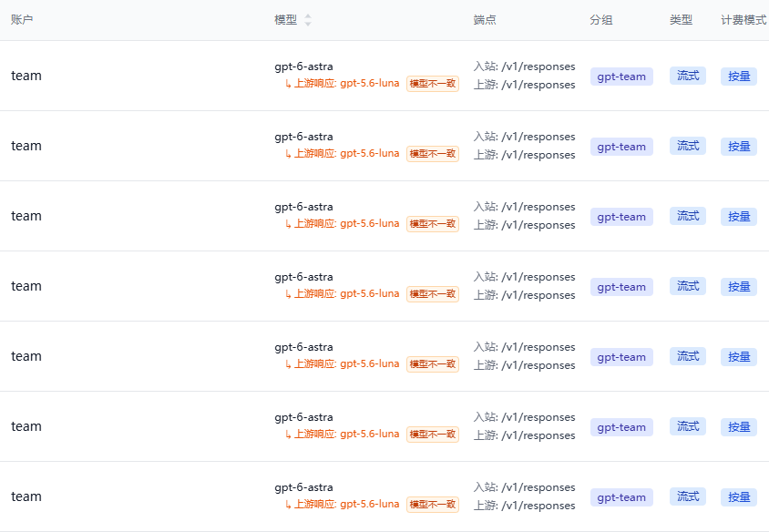Sort the table by the 模型 column
This screenshot has width=769, height=532.
pyautogui.click(x=307, y=20)
